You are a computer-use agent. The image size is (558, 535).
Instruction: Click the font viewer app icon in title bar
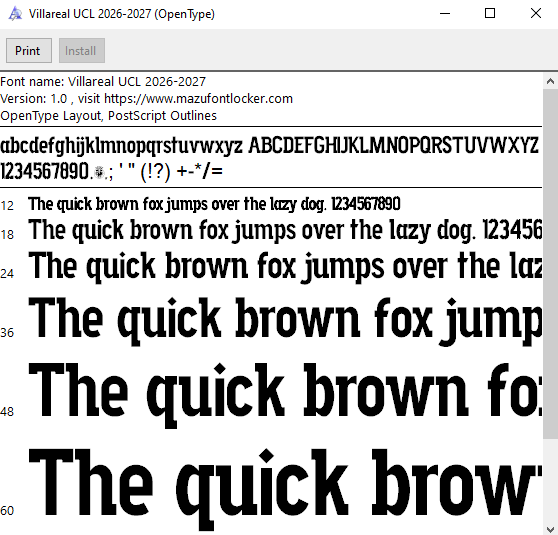coord(15,14)
